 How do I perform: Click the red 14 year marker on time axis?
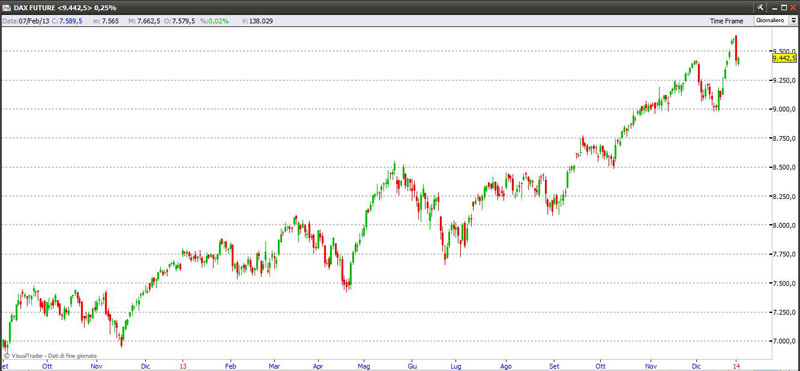pos(736,366)
